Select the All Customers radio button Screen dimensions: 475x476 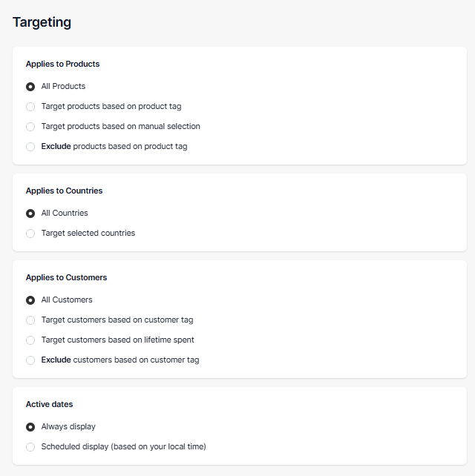pos(30,300)
